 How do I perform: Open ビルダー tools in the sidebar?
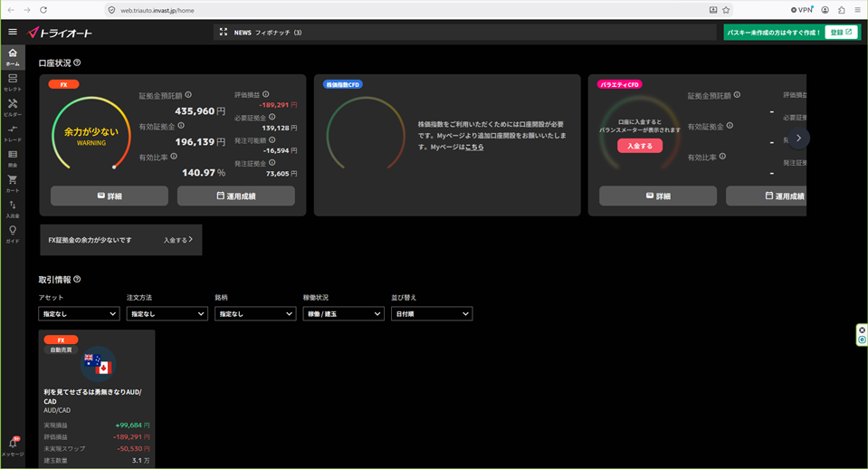point(13,108)
